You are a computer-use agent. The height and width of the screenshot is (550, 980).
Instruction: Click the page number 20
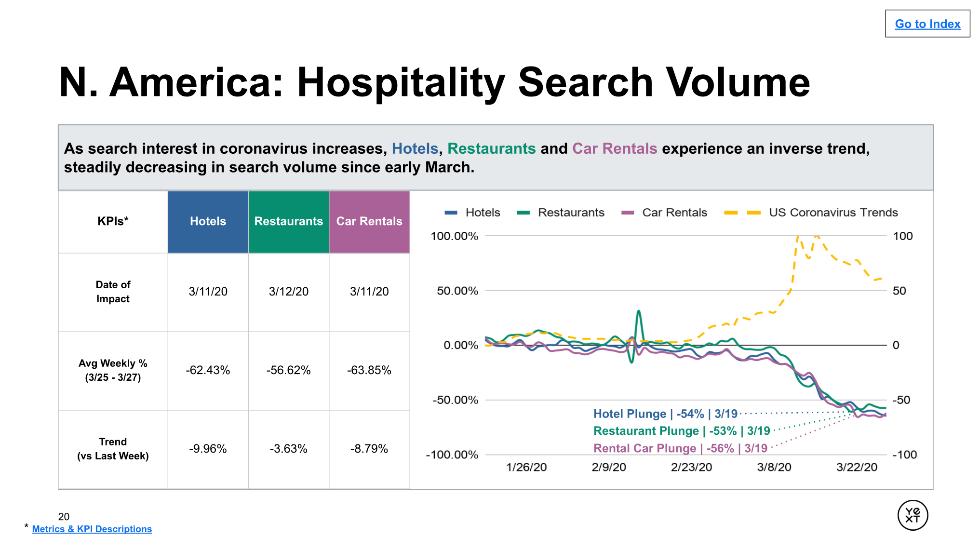tap(64, 517)
